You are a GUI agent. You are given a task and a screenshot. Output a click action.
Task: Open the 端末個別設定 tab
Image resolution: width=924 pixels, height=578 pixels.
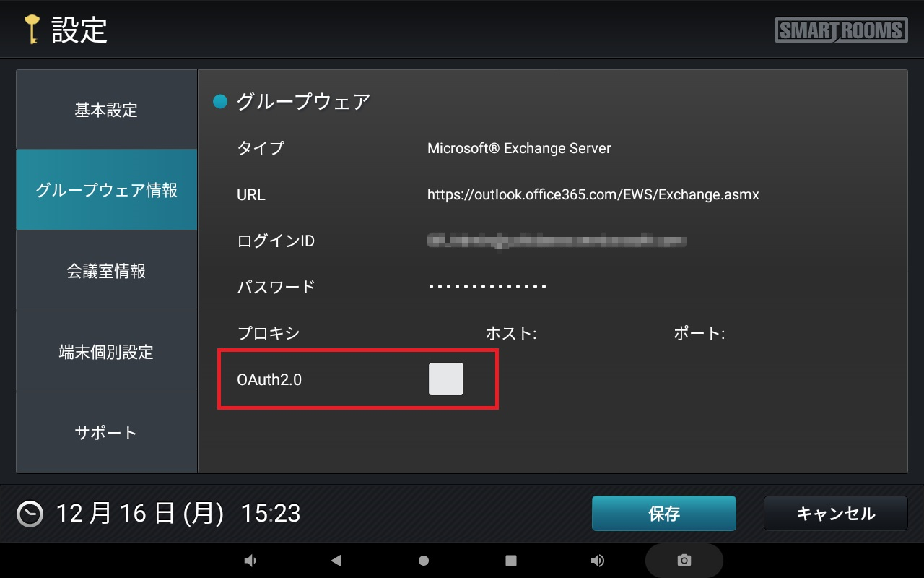pyautogui.click(x=106, y=352)
